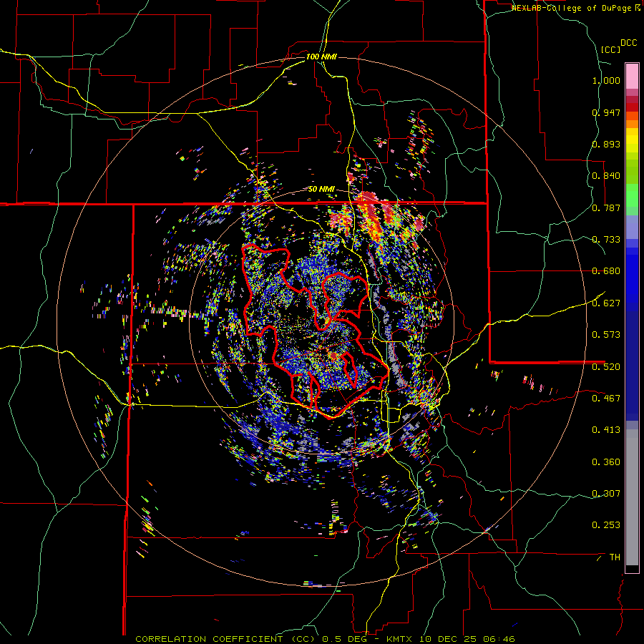Image resolution: width=644 pixels, height=644 pixels.
Task: Pick the yellow color bar segment near 0.893
Action: pyautogui.click(x=632, y=143)
